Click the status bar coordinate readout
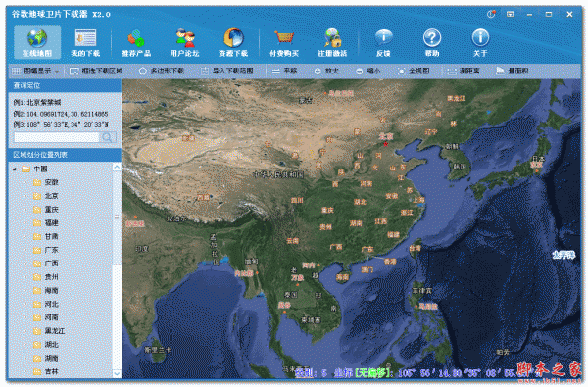This screenshot has height=387, width=588. point(418,372)
